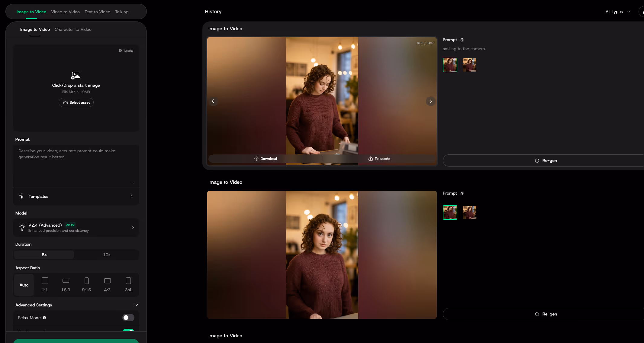Viewport: 644px width, 343px height.
Task: Click the Relax Mode info icon
Action: tap(44, 318)
